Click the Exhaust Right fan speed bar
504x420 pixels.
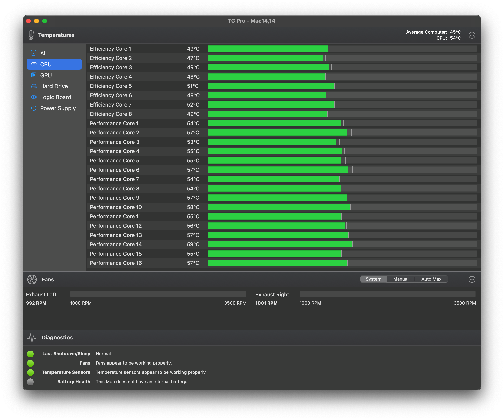[387, 294]
